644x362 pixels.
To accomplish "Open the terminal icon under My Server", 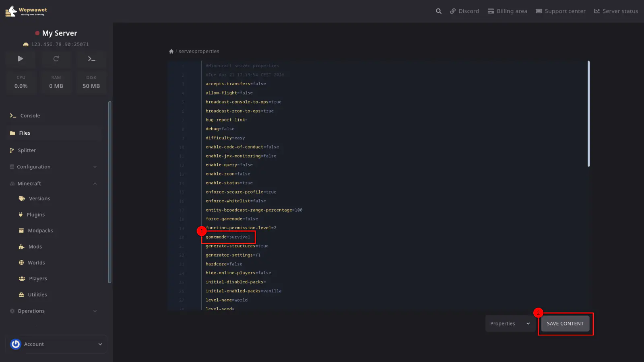I will pos(91,59).
